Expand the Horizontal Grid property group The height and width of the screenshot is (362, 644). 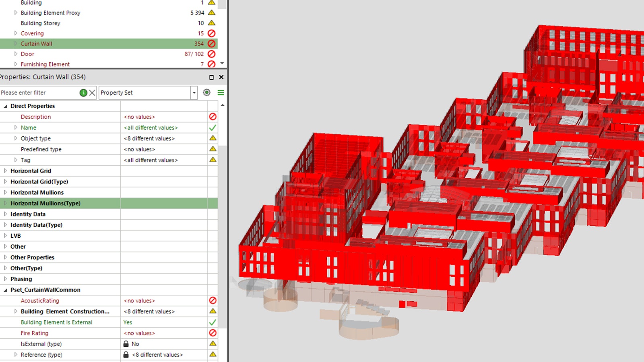[x=6, y=171]
